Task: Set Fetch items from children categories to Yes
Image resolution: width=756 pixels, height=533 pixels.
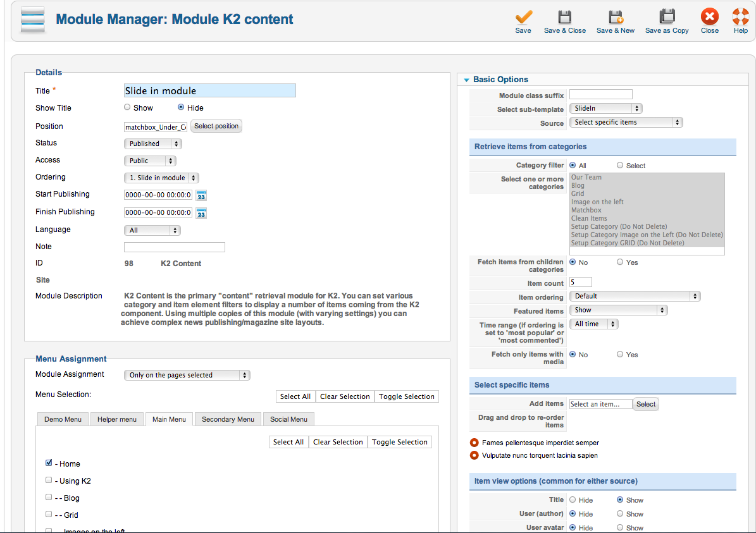Action: pos(620,262)
